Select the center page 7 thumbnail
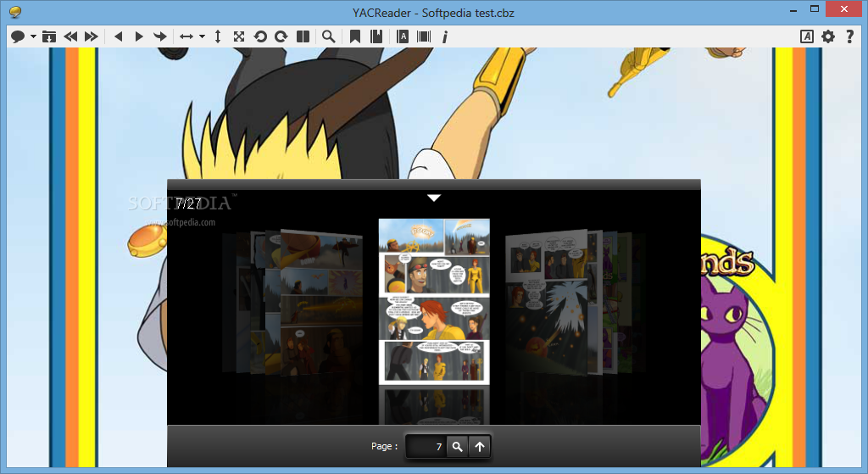Viewport: 868px width, 474px height. click(434, 301)
